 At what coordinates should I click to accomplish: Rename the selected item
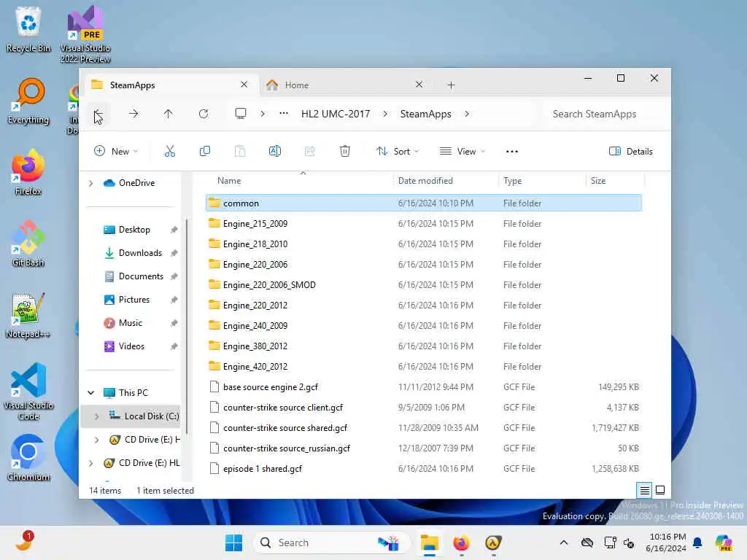[x=275, y=152]
